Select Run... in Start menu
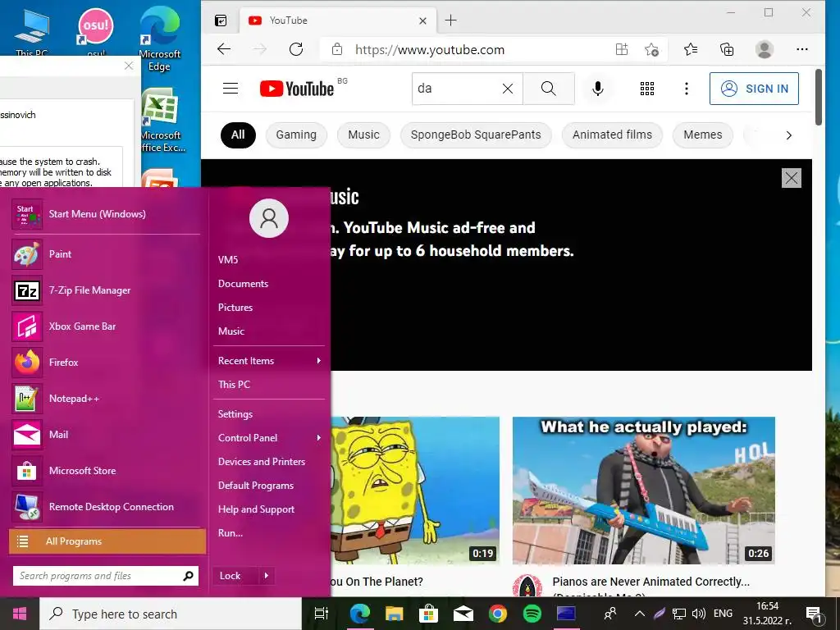The height and width of the screenshot is (630, 840). click(x=231, y=533)
